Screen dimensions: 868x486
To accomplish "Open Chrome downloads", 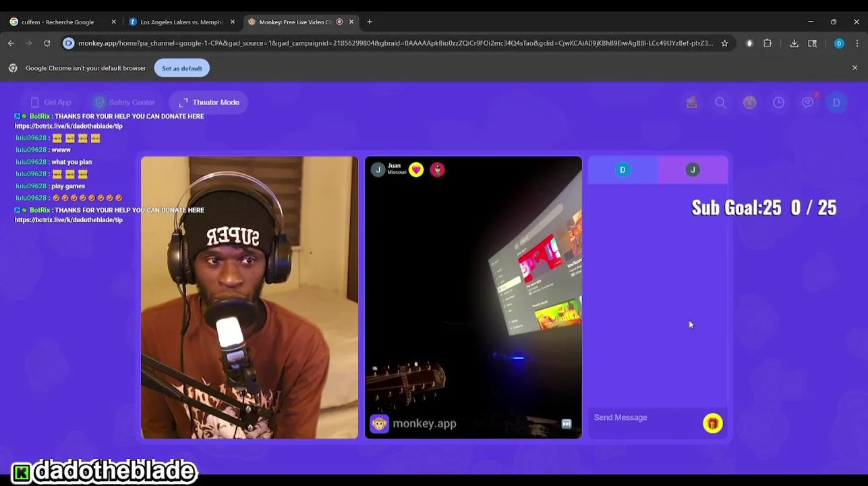I will [x=794, y=43].
